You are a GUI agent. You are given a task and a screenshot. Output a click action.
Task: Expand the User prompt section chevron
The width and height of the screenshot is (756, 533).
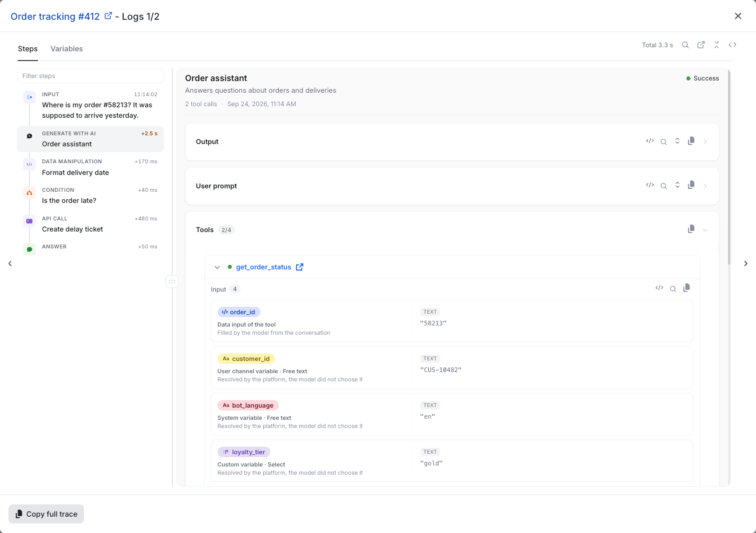705,186
